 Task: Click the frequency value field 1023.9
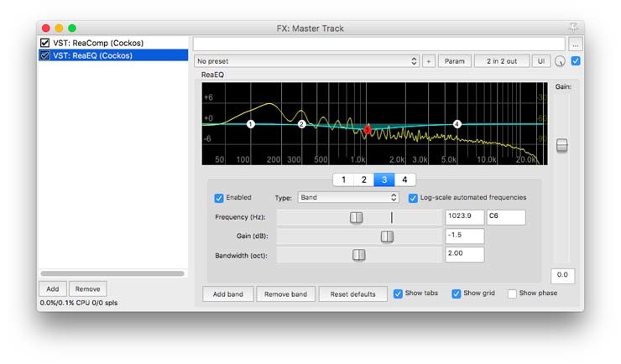click(x=465, y=217)
